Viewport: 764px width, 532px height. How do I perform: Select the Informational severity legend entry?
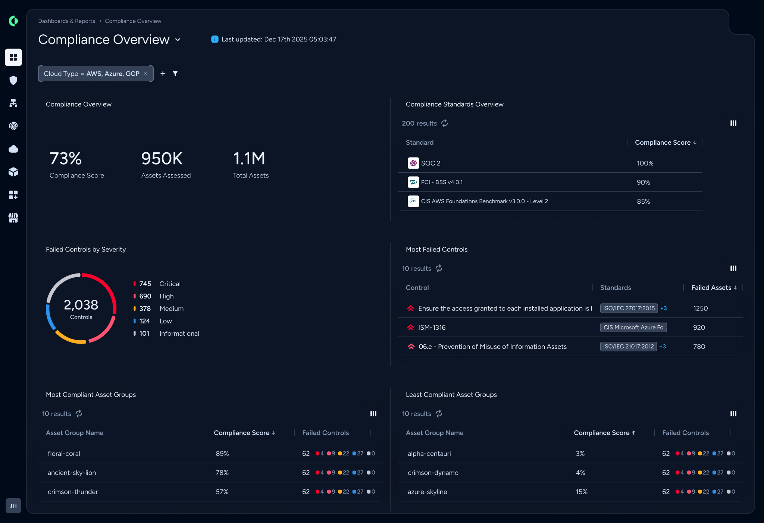[166, 334]
